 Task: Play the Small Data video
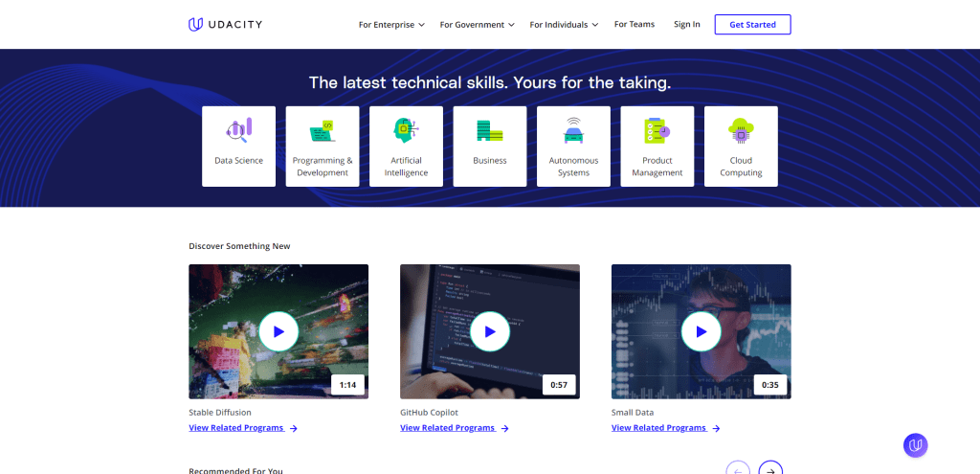(702, 331)
